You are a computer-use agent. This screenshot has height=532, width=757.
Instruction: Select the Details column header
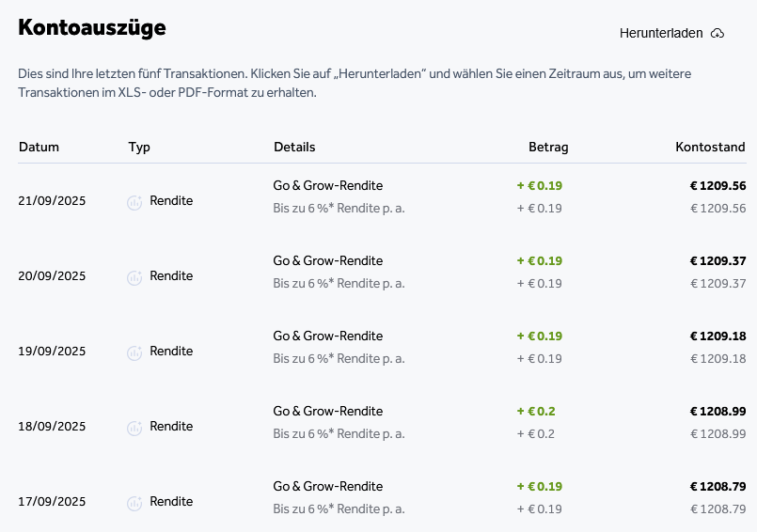[294, 147]
